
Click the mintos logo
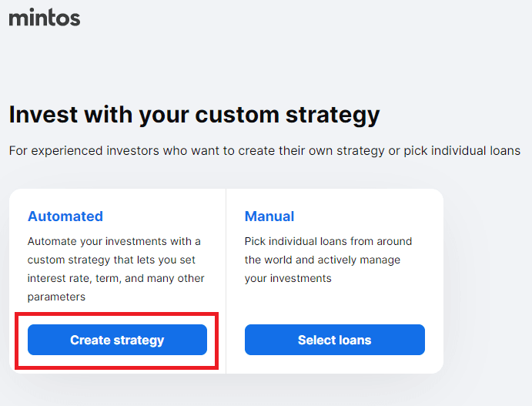tap(45, 17)
